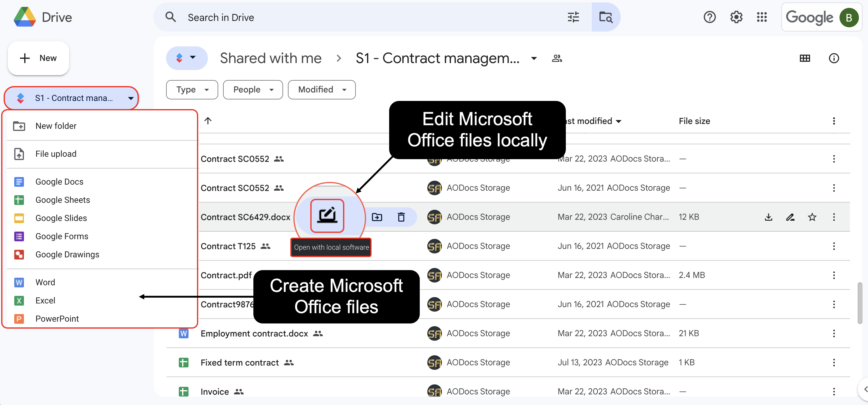Click the File size column header

[694, 121]
